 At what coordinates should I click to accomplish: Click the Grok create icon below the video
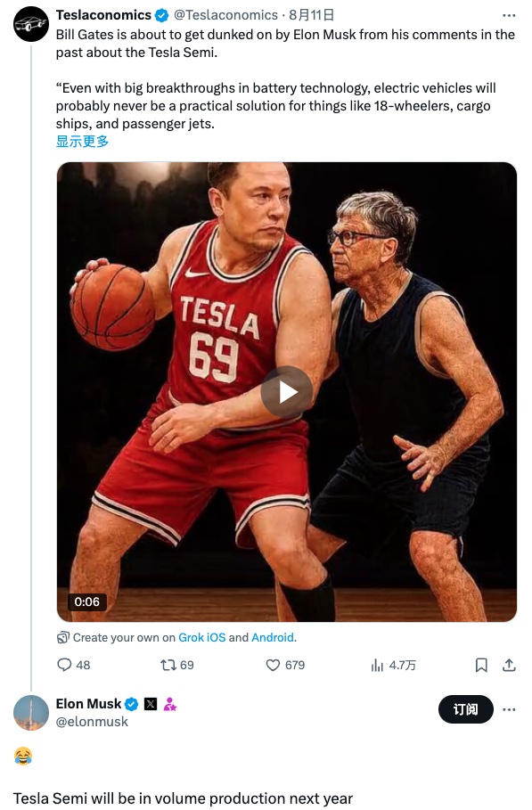click(x=63, y=637)
